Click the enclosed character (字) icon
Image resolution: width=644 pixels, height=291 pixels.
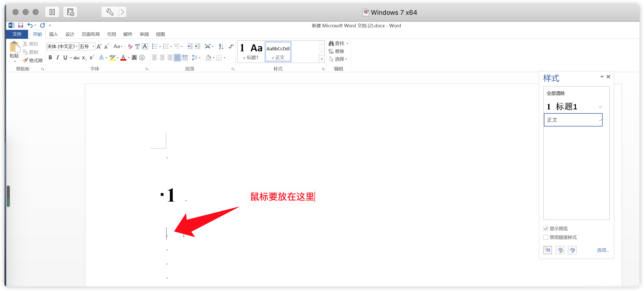coord(142,58)
